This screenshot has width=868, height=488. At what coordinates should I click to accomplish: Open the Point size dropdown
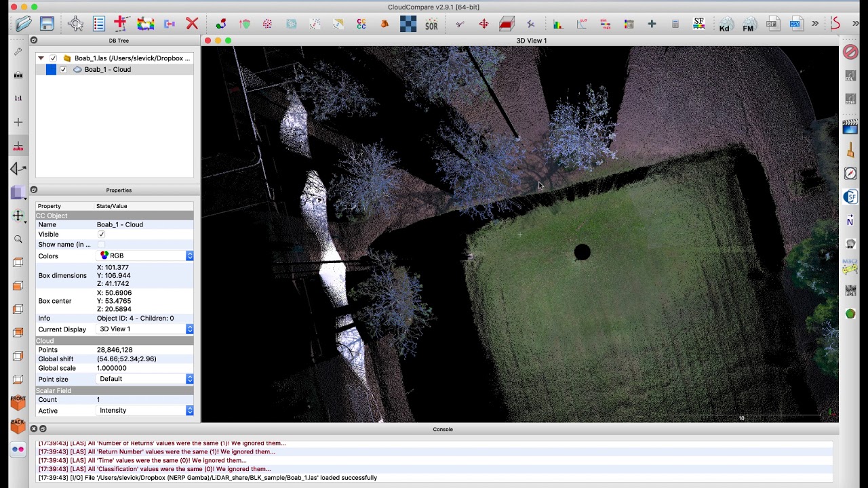click(x=145, y=379)
